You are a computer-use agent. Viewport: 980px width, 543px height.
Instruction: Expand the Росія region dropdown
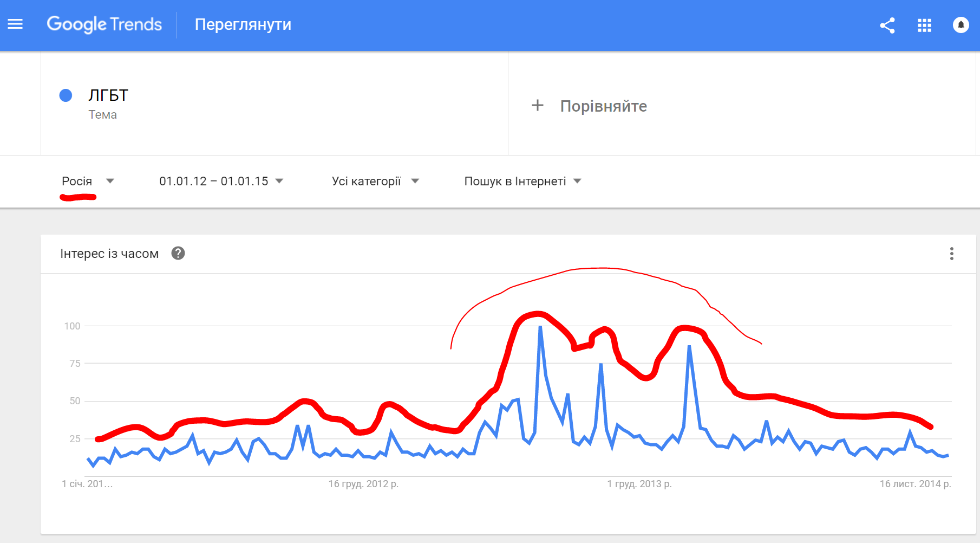88,181
